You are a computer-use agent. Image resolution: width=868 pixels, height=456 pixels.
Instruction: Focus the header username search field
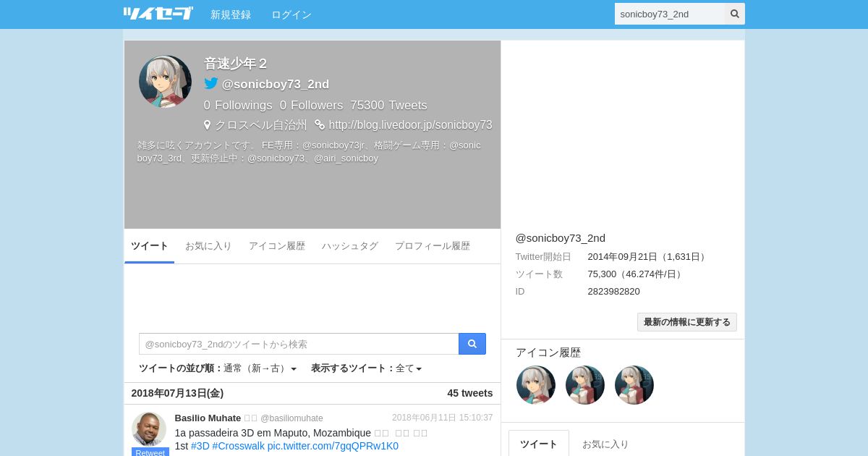(670, 14)
